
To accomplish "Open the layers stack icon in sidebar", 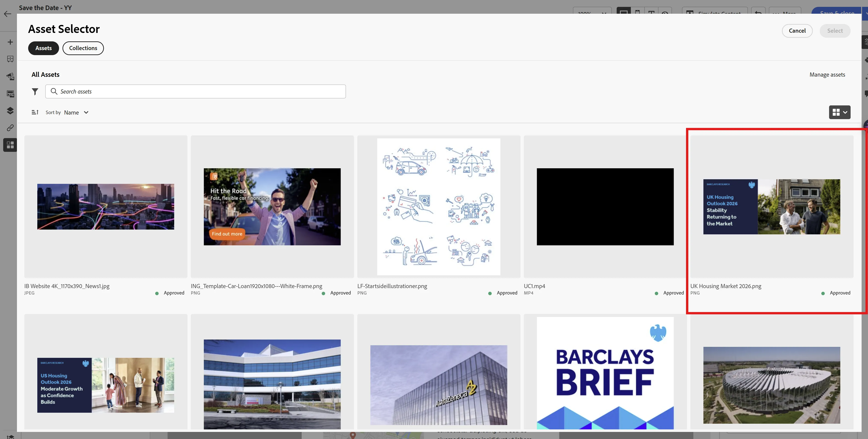I will (10, 111).
